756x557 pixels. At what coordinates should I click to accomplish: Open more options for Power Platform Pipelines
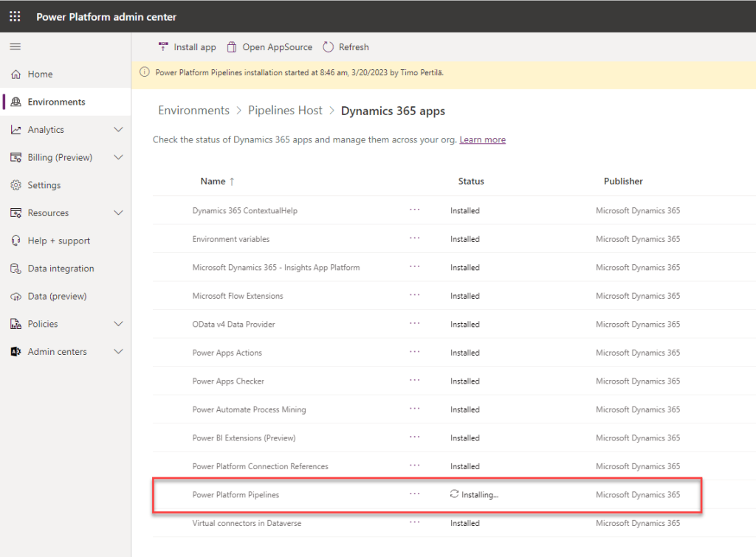point(414,494)
